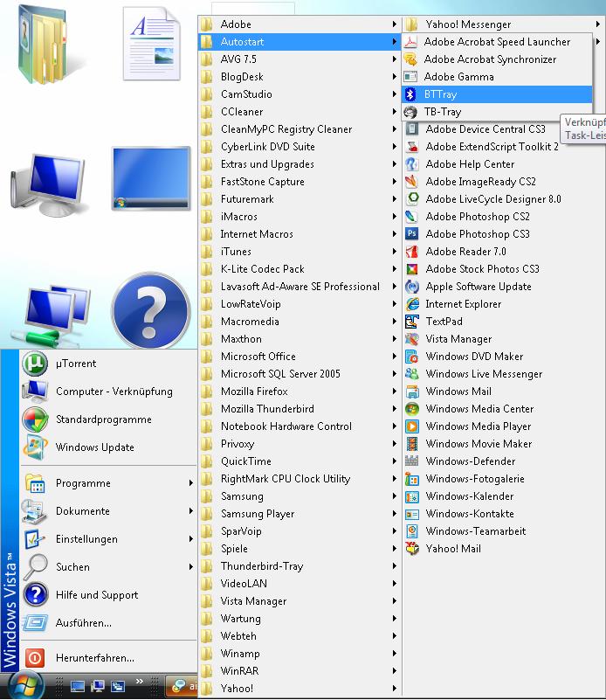The width and height of the screenshot is (606, 700).
Task: Click the Herunterfahren power icon
Action: pos(35,657)
